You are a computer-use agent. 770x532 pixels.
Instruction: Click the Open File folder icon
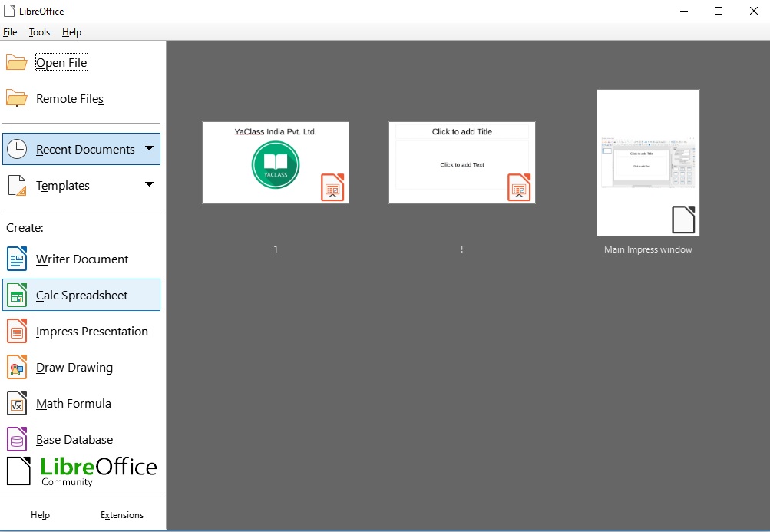click(x=16, y=61)
